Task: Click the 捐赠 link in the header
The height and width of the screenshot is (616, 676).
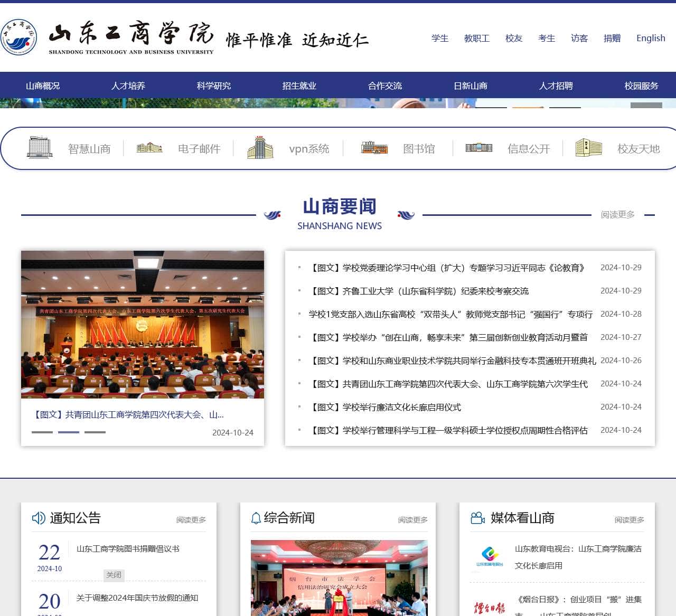Action: click(612, 38)
